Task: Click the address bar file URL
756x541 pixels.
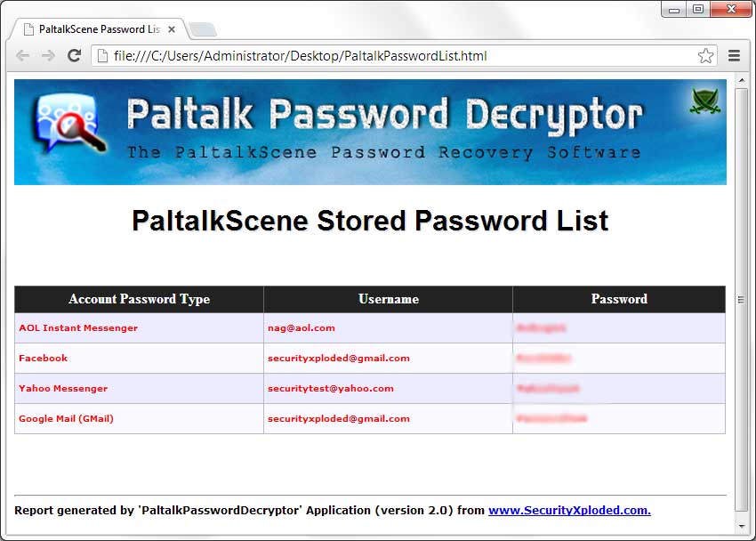Action: click(300, 56)
